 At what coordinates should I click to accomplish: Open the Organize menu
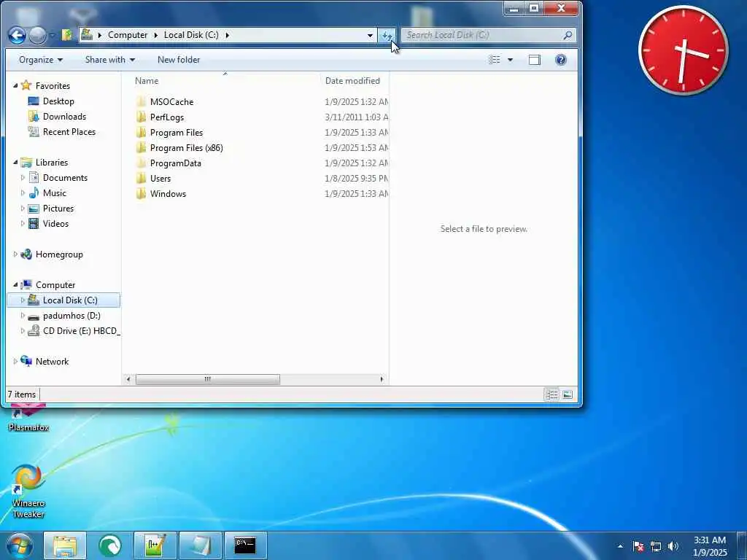pos(41,60)
